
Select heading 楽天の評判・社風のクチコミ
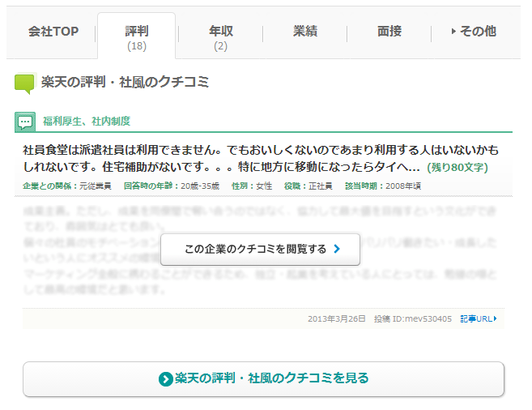point(125,82)
